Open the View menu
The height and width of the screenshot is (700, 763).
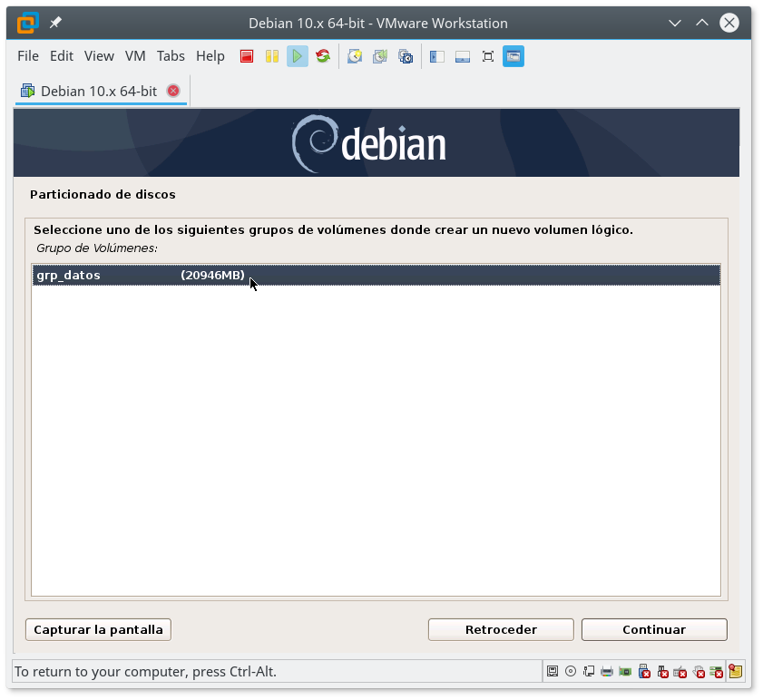[x=99, y=56]
